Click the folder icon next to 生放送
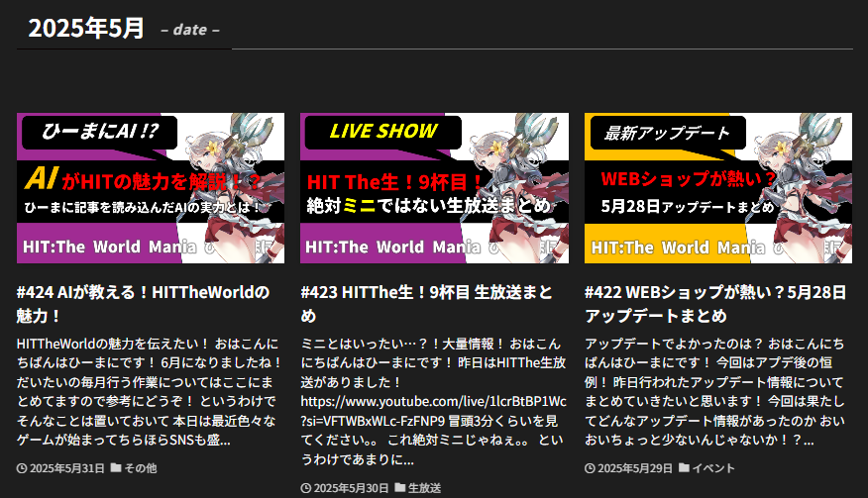The width and height of the screenshot is (868, 498). (x=399, y=488)
